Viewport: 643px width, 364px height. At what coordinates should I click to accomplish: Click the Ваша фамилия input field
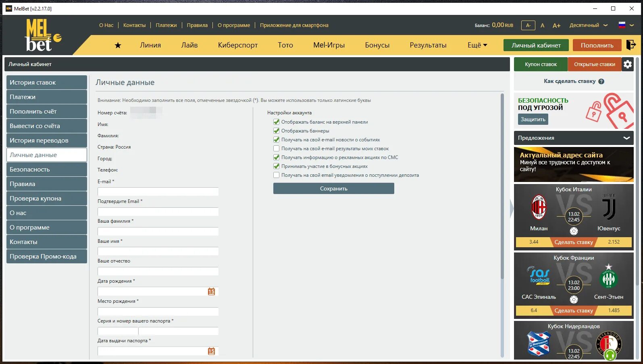[x=158, y=231]
